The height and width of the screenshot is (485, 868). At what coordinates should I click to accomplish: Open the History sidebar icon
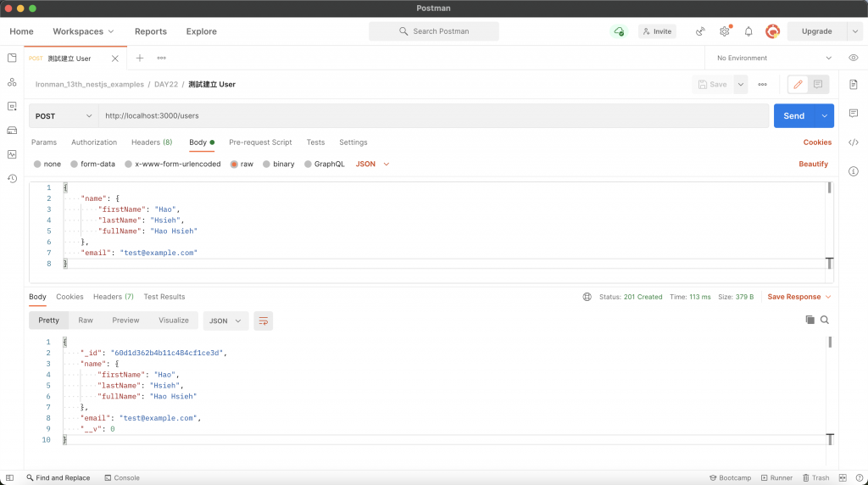click(x=12, y=178)
